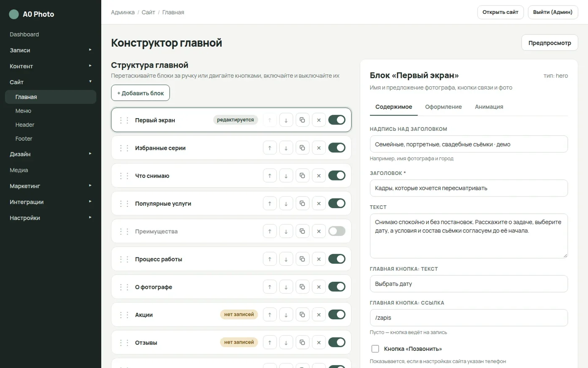Image resolution: width=588 pixels, height=368 pixels.
Task: Log out via Выйти (Админ)
Action: pos(553,12)
